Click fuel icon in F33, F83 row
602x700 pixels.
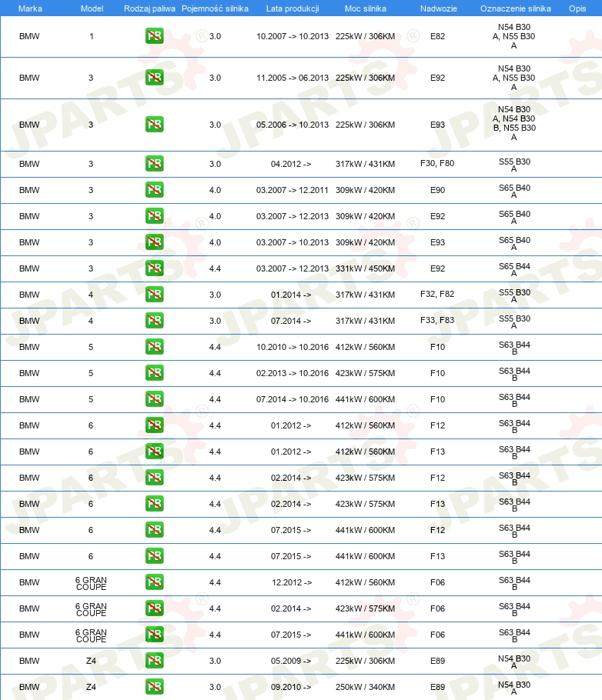154,321
